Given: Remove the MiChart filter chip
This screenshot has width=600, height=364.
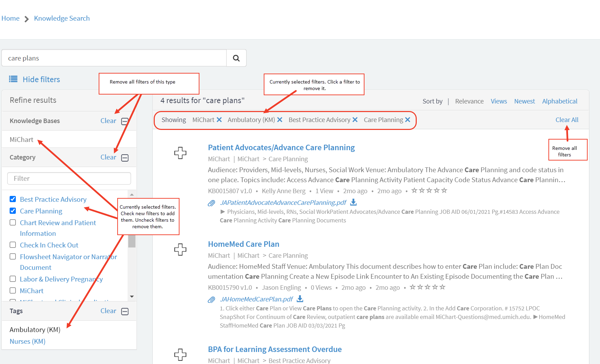Looking at the screenshot, I should click(x=219, y=120).
